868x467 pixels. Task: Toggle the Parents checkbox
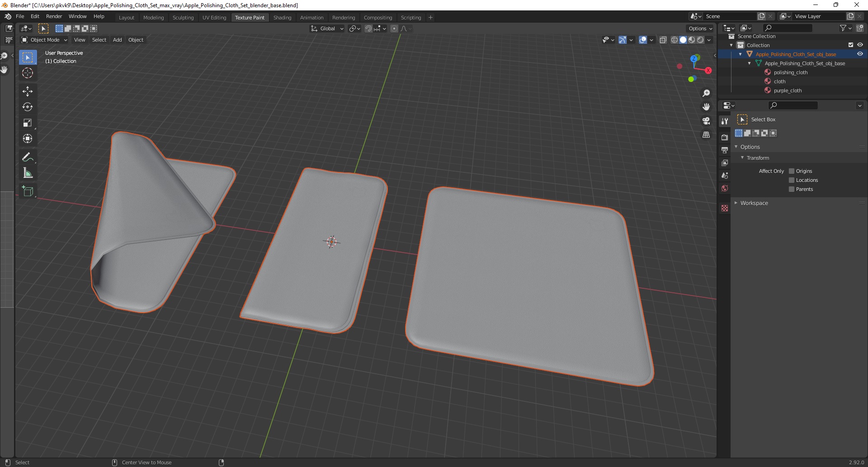pos(792,189)
